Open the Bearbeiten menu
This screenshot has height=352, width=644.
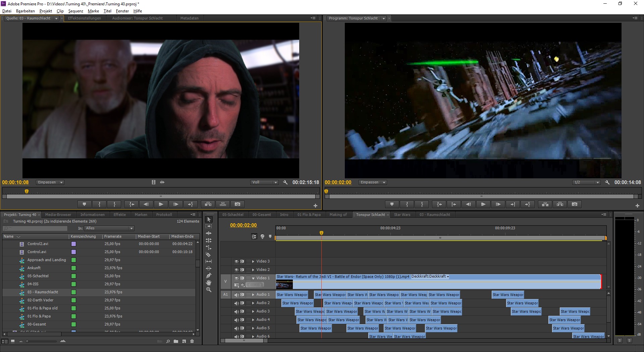pos(25,11)
